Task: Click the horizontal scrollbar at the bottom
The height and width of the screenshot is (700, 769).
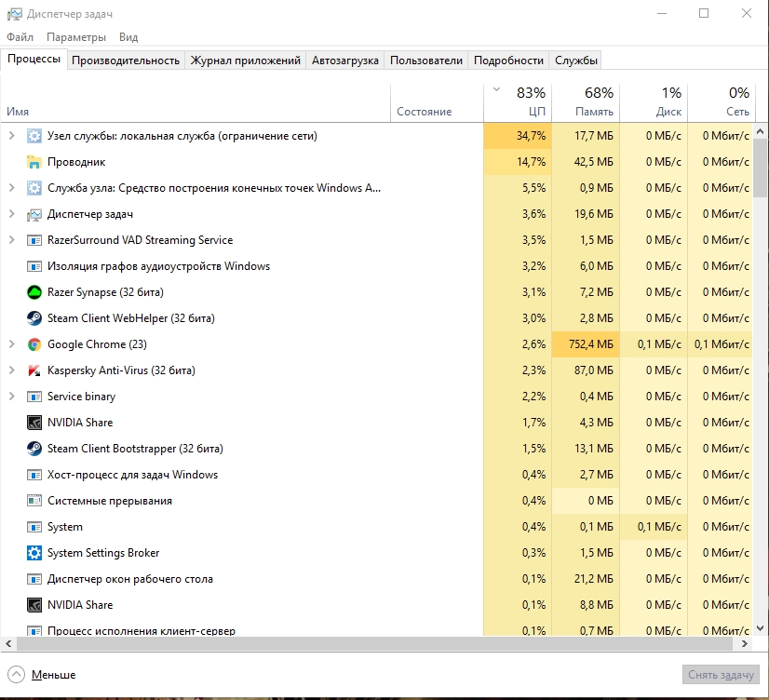Action: [x=372, y=644]
